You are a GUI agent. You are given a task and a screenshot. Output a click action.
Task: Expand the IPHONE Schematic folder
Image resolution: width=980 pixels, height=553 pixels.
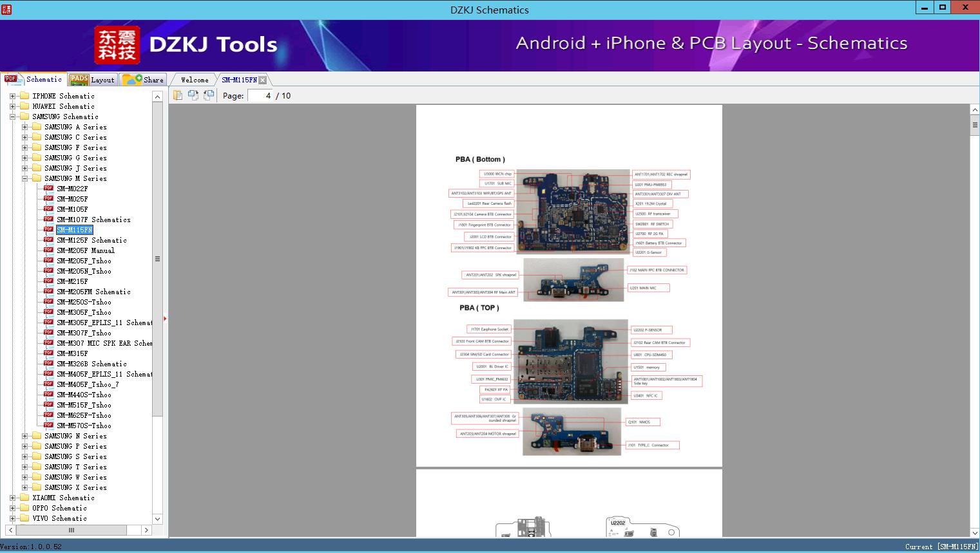tap(12, 96)
